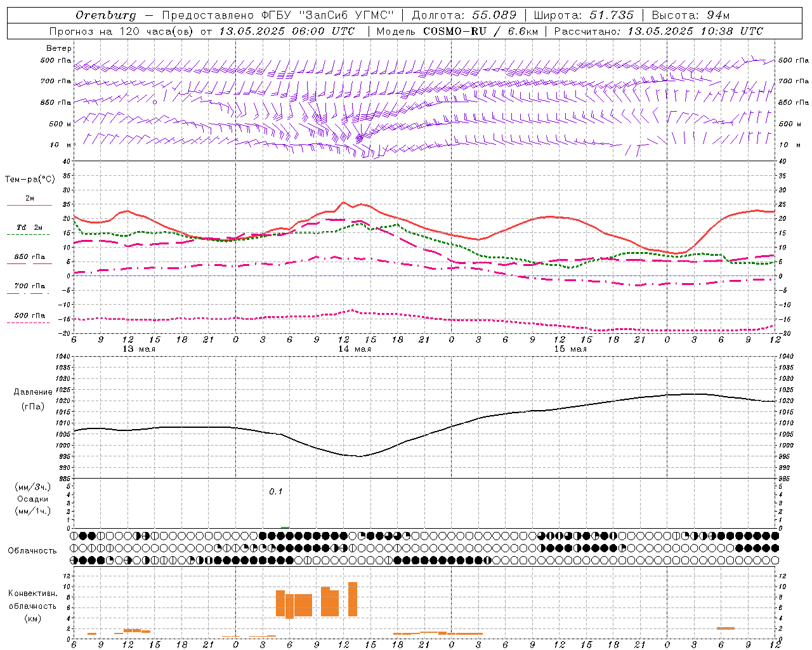
Task: Click the Тем-ра(°C) axis title
Action: tap(30, 180)
